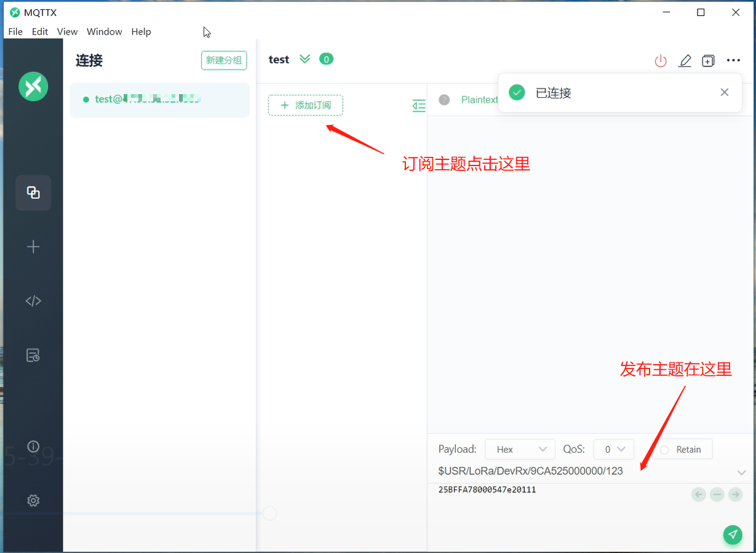
Task: Open the QoS level dropdown
Action: coord(613,450)
